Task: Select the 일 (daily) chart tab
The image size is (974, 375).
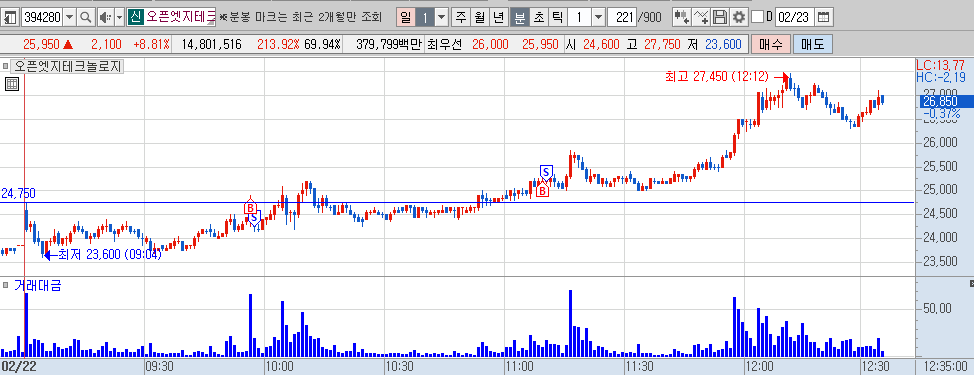Action: [x=406, y=17]
